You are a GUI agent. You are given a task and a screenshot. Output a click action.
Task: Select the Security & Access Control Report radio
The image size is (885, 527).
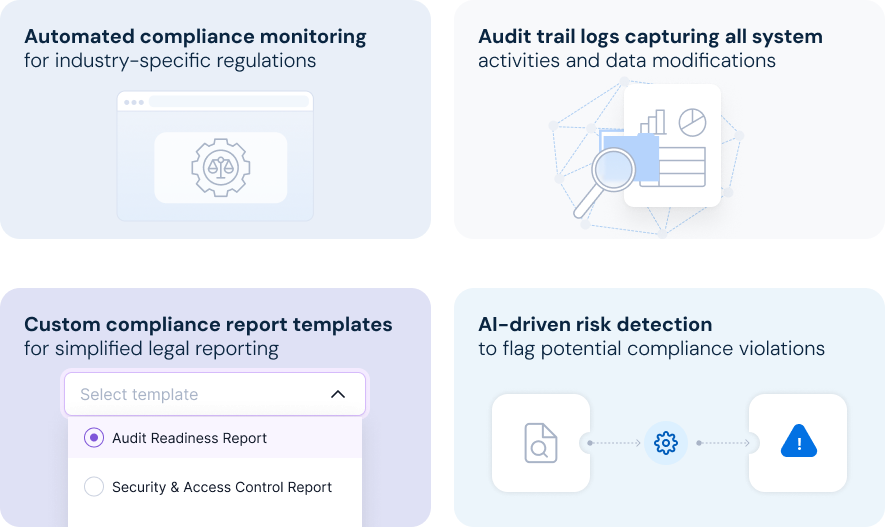pos(94,486)
